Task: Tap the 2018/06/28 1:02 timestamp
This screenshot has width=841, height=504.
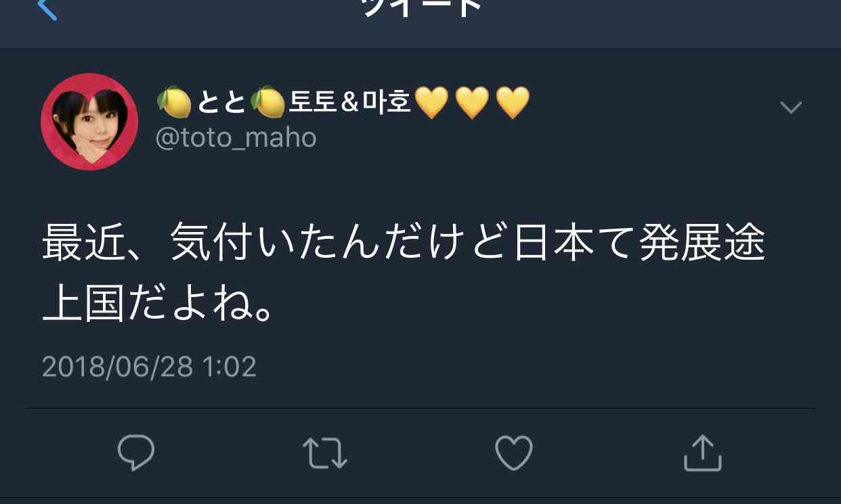Action: (x=149, y=367)
